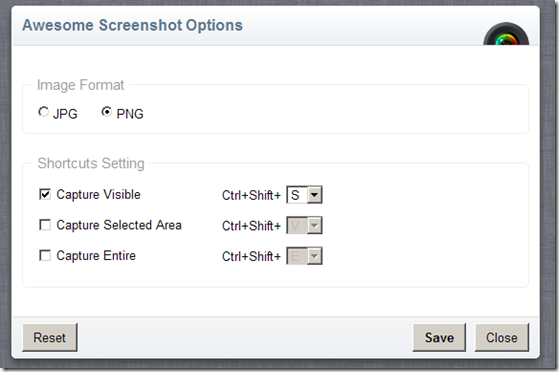Open the Capture Visible shortcut key dropdown
559x372 pixels.
click(x=304, y=195)
